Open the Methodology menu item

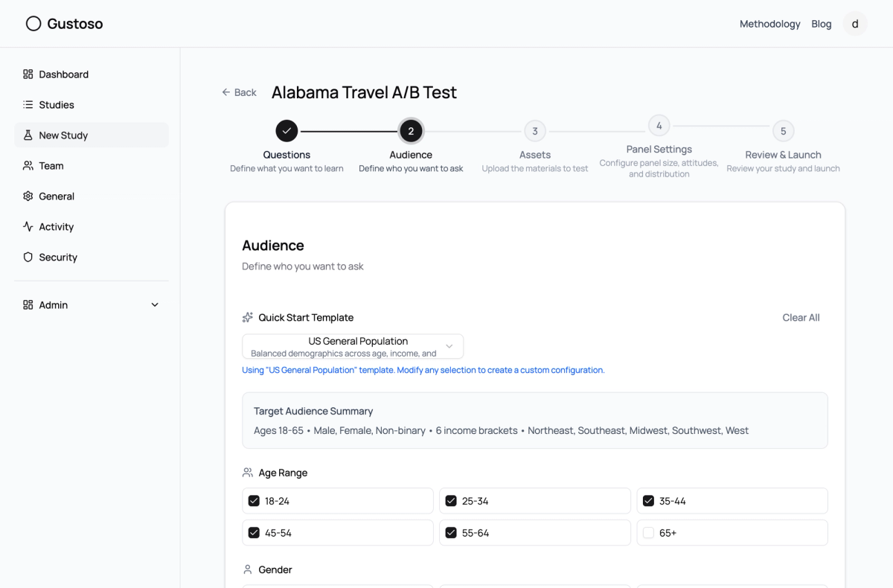tap(769, 24)
